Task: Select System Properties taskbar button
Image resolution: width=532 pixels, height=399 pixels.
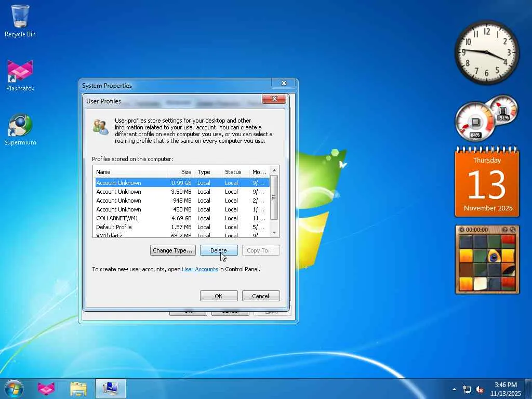Action: (x=110, y=389)
